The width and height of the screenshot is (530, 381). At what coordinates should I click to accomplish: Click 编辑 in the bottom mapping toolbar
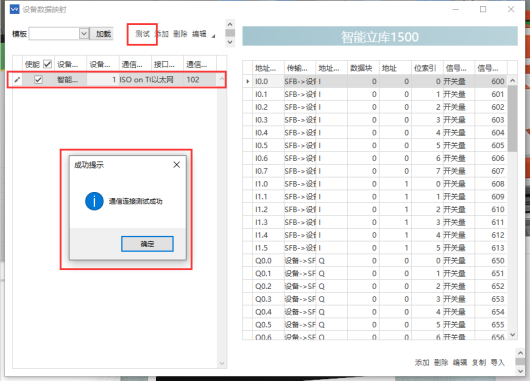coord(460,362)
